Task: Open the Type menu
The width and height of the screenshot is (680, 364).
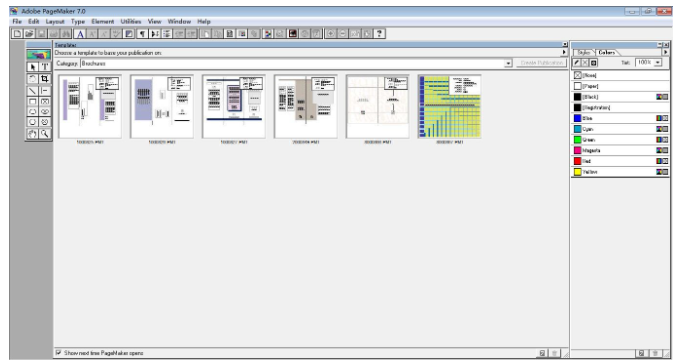Action: 78,21
